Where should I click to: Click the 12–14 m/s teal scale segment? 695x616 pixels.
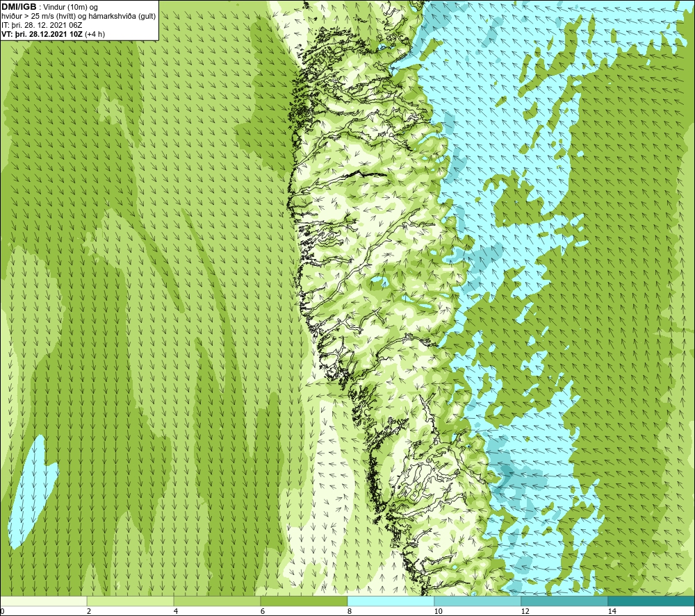(x=564, y=601)
